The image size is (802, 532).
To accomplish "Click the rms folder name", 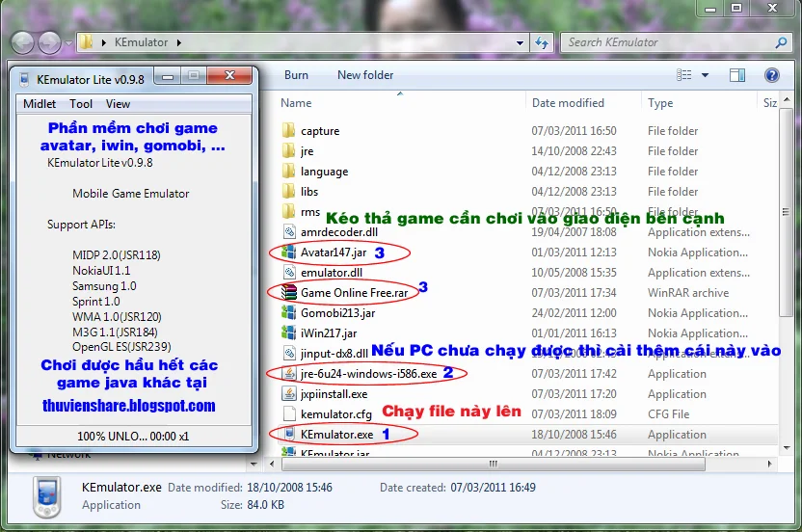I will (310, 212).
